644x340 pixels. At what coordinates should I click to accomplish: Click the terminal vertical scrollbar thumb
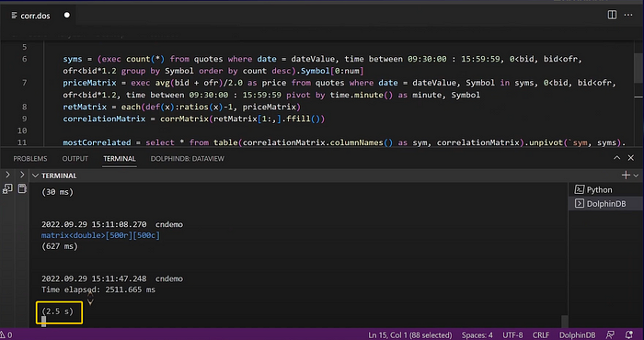(x=565, y=321)
